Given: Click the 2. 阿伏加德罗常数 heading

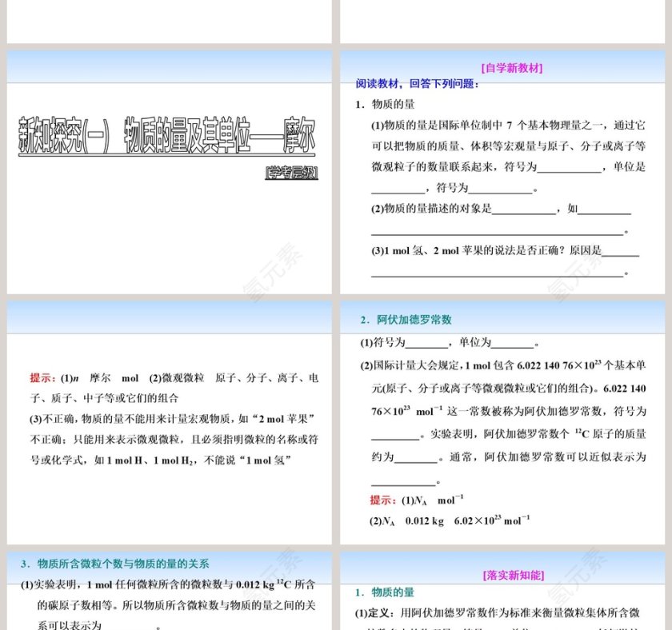Looking at the screenshot, I should tap(408, 320).
